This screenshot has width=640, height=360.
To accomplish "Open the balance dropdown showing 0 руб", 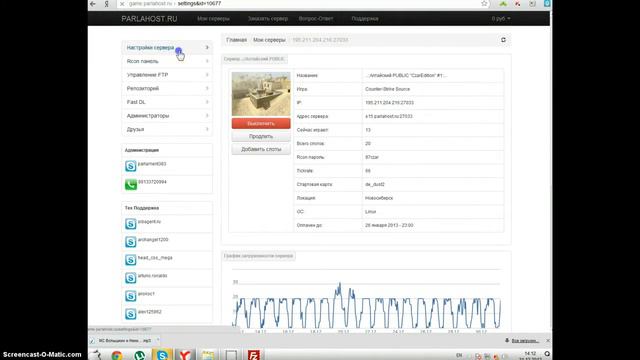I will coord(501,19).
